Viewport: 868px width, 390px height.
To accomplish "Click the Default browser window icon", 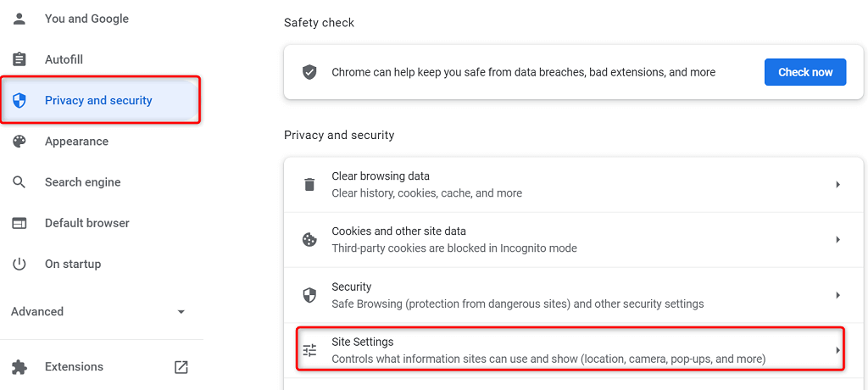I will tap(19, 223).
